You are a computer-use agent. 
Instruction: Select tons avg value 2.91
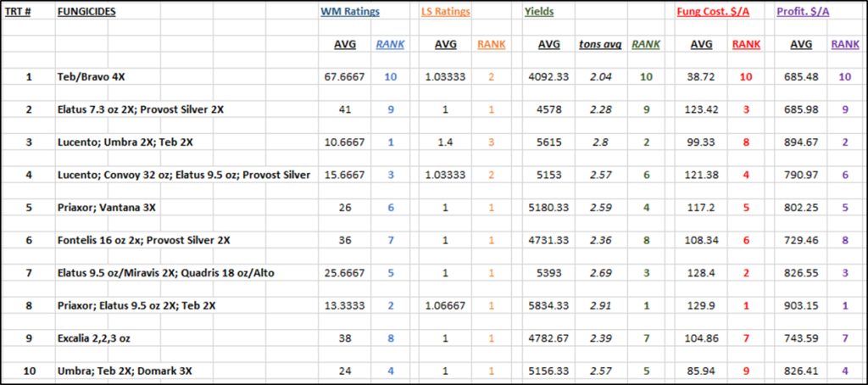point(600,306)
